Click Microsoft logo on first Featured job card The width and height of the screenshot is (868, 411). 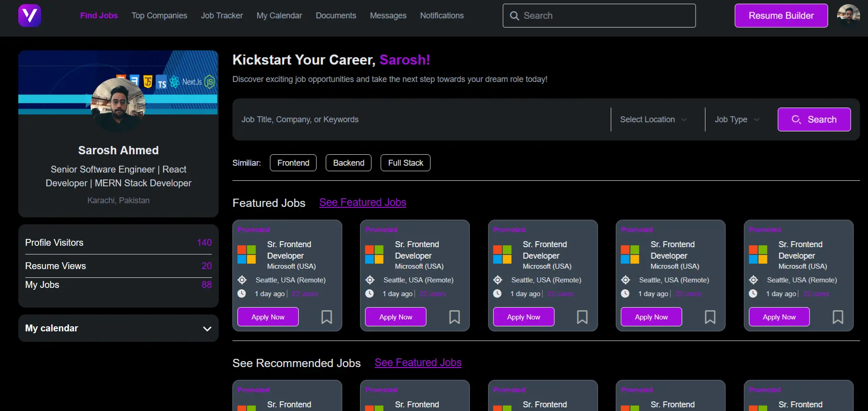247,254
